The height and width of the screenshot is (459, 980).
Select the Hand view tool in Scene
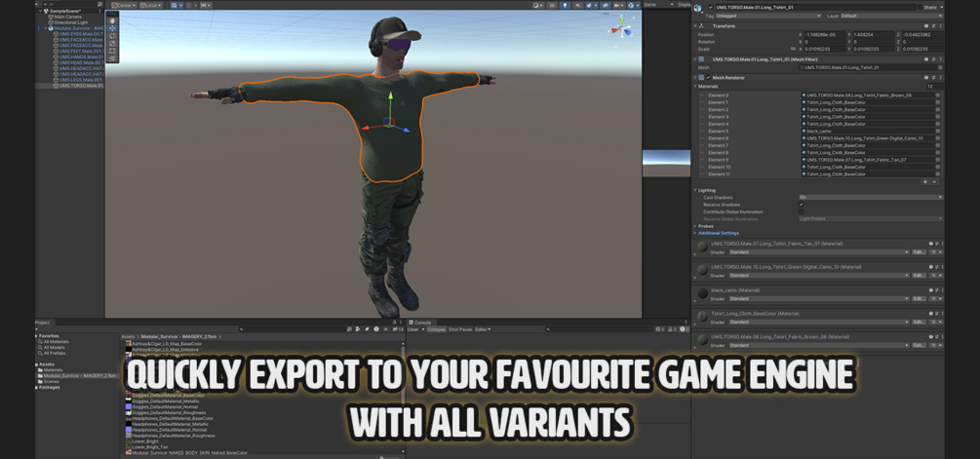click(x=112, y=20)
